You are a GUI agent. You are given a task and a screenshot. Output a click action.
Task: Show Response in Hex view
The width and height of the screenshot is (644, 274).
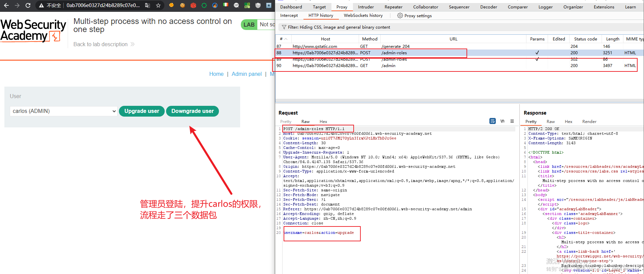pyautogui.click(x=569, y=122)
